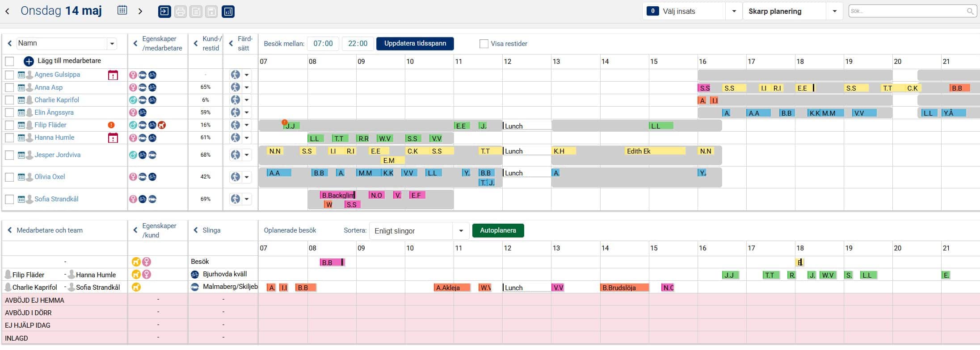Tick the checkbox for Jesper Jordviva
Viewport: 980px width, 350px height.
tap(9, 155)
